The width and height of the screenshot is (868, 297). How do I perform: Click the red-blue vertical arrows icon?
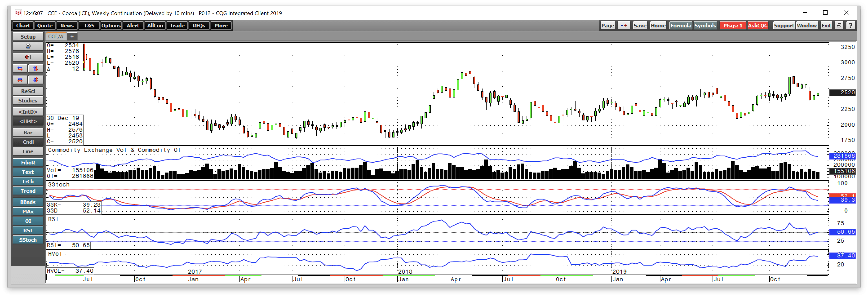point(36,69)
